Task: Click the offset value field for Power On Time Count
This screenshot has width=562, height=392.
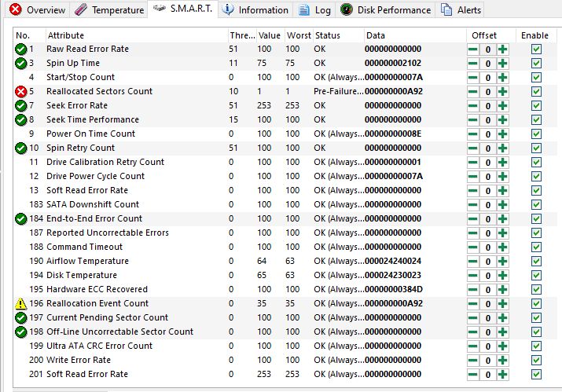Action: [x=487, y=134]
